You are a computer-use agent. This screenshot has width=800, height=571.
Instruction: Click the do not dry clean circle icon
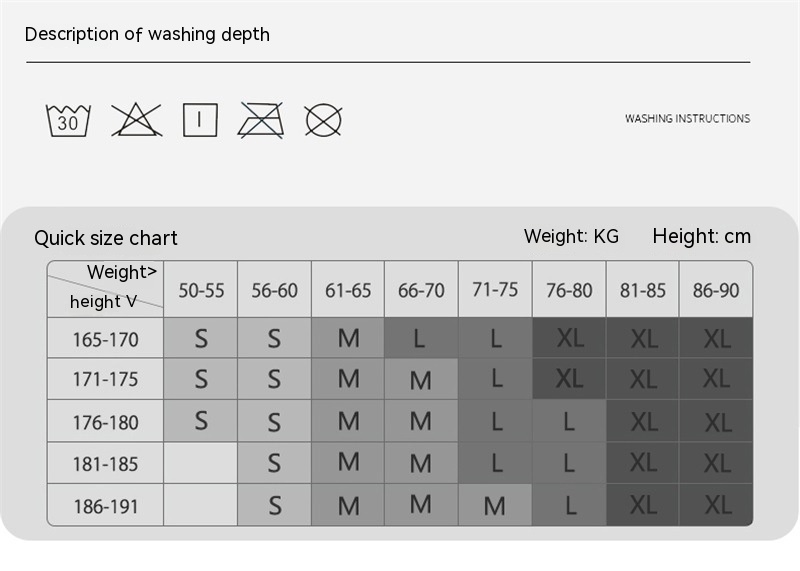coord(323,120)
